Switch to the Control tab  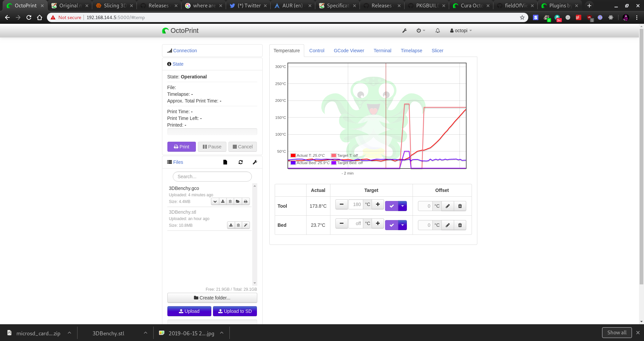[x=317, y=51]
